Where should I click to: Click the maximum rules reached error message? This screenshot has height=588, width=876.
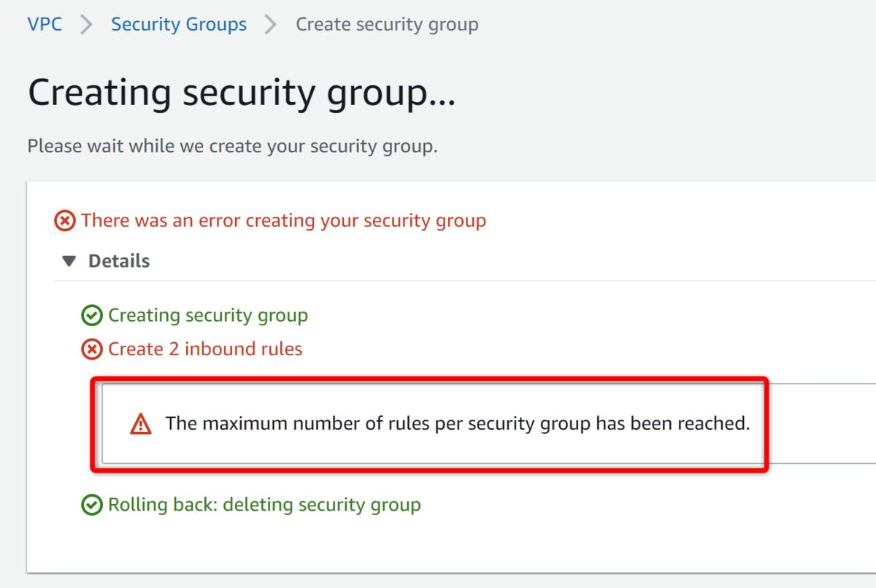(x=458, y=423)
